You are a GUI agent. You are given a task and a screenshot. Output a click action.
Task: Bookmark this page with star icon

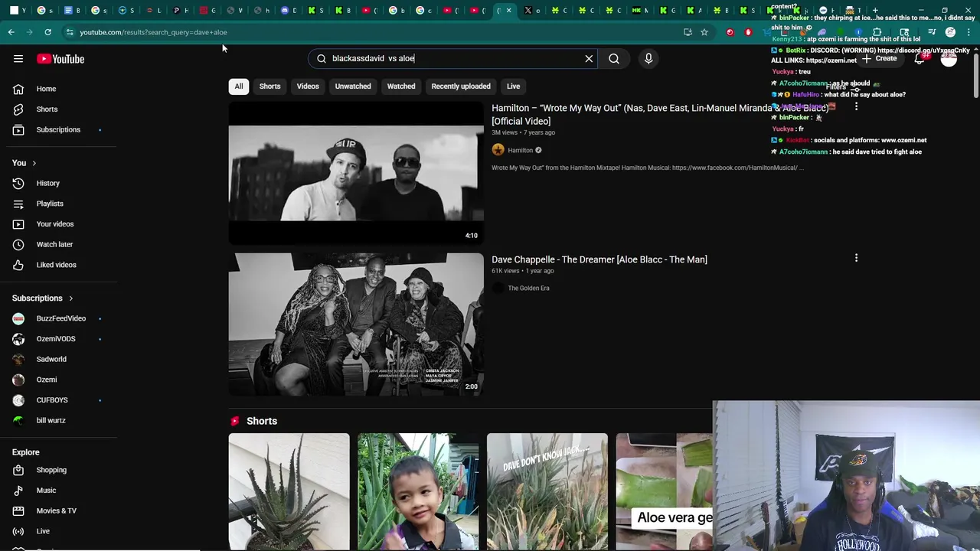click(x=704, y=32)
